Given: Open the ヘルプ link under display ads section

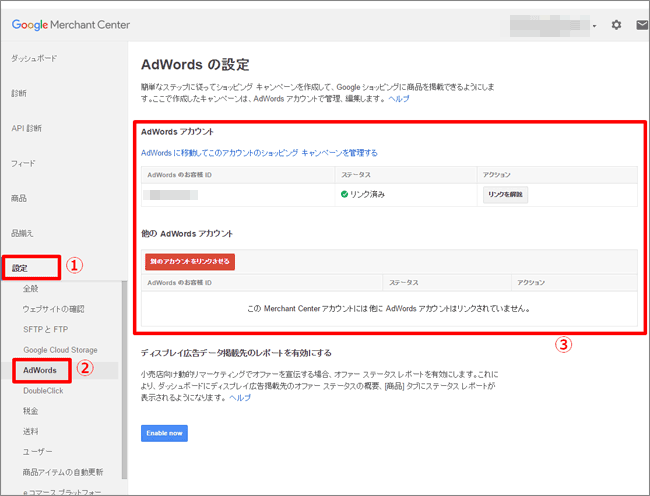Looking at the screenshot, I should [x=240, y=397].
